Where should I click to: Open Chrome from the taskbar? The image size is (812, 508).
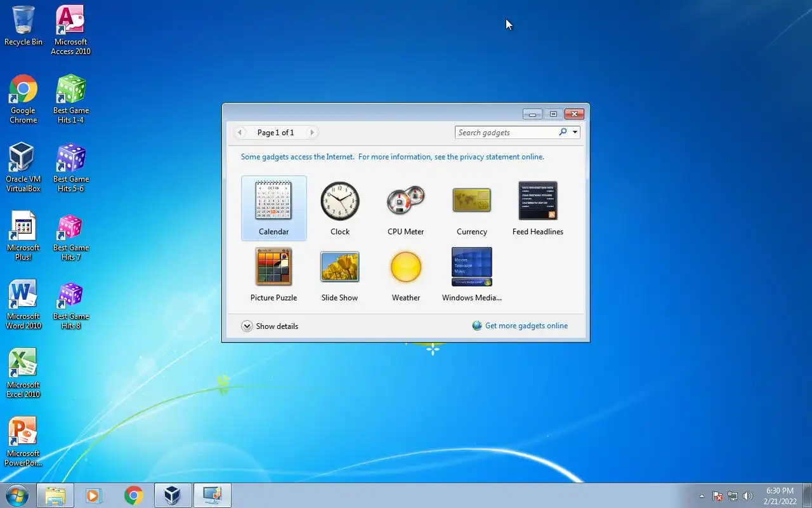point(133,495)
